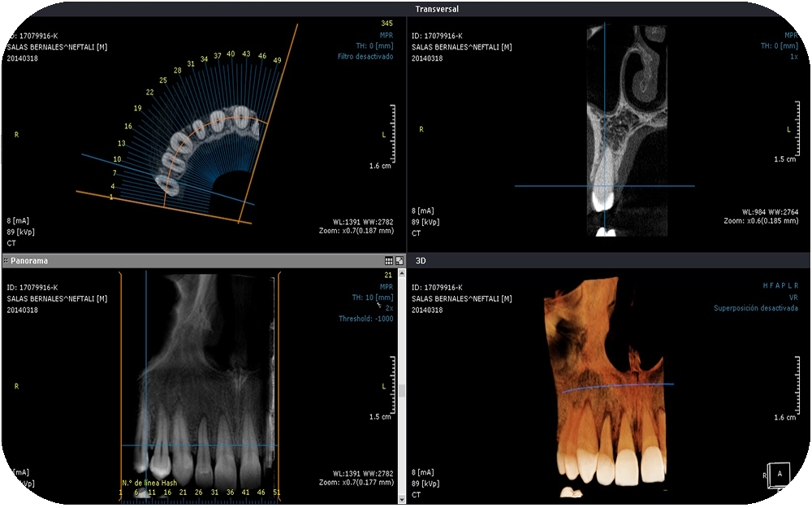The width and height of the screenshot is (812, 508).
Task: Click hash line number 40 on arch
Action: pos(231,54)
